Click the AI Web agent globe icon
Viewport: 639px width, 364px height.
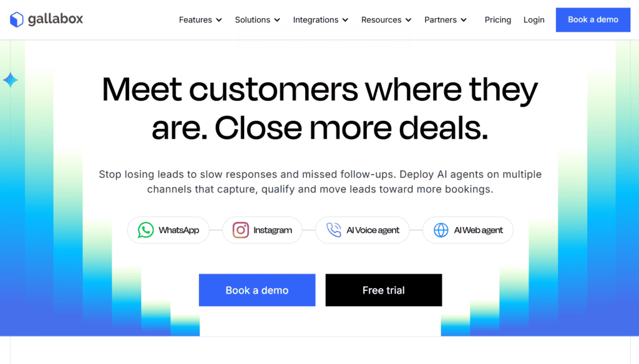point(441,230)
